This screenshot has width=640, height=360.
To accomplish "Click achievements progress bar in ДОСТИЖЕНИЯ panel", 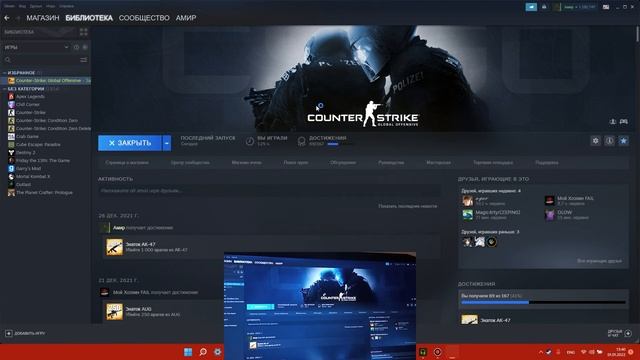I will point(543,302).
